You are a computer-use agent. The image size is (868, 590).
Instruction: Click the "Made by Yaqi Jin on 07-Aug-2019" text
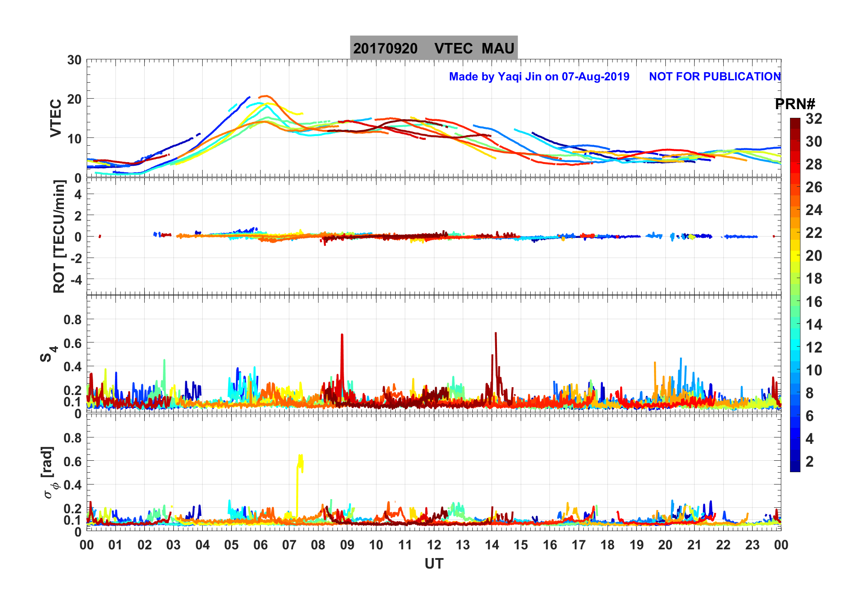pyautogui.click(x=539, y=76)
